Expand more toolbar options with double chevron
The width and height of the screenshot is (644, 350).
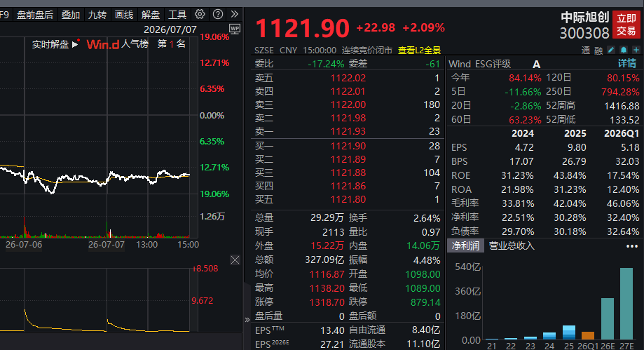(235, 15)
